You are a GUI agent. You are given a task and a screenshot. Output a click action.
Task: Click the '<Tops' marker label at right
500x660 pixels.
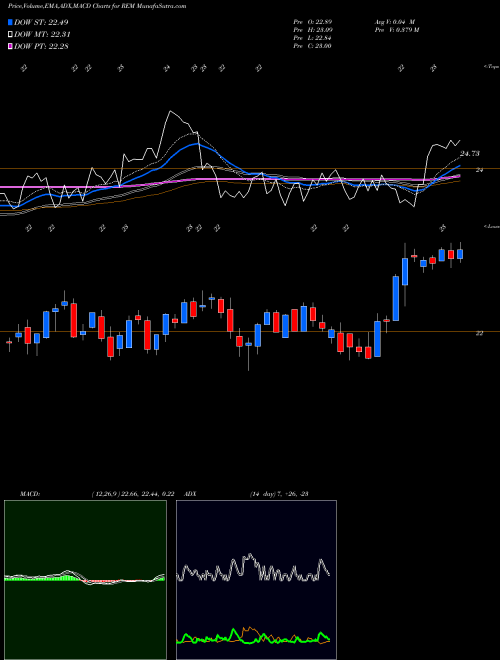pyautogui.click(x=491, y=67)
